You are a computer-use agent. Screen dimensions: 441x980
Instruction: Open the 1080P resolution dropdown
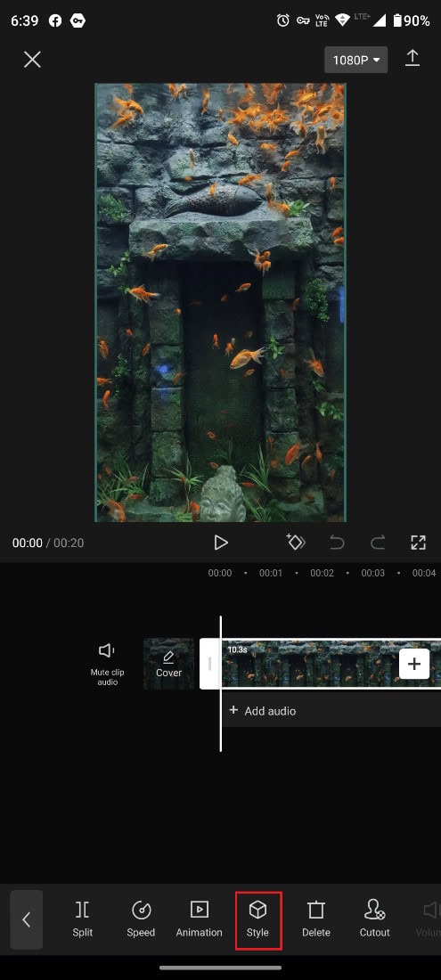coord(356,60)
